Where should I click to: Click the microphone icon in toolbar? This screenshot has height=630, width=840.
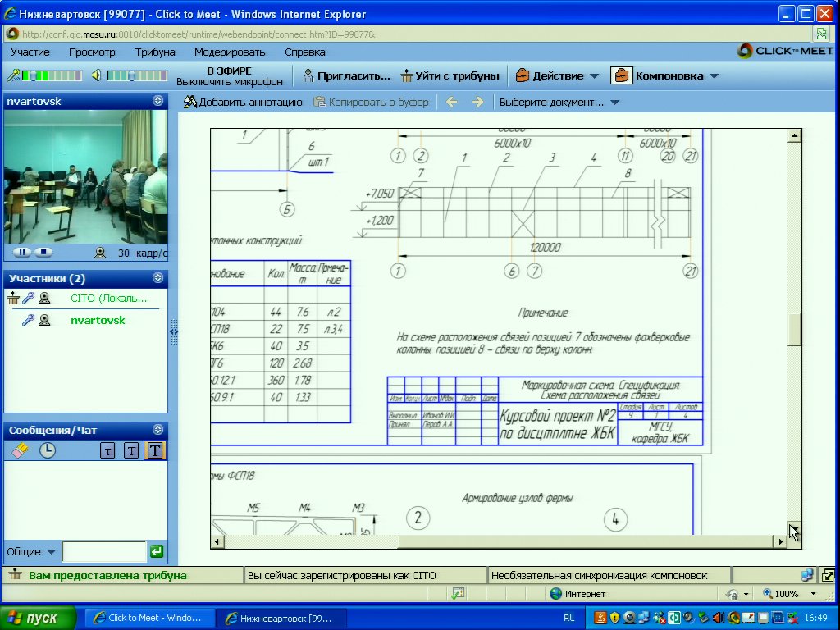click(13, 75)
